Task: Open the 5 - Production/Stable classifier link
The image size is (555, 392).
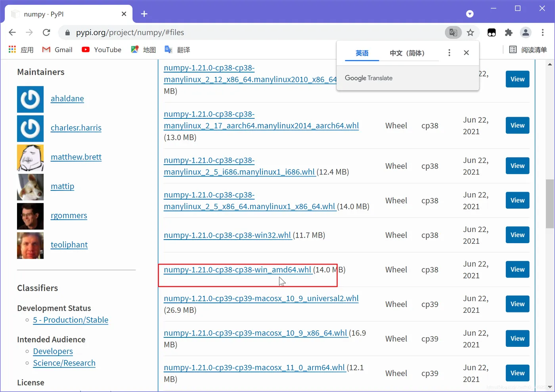Action: pyautogui.click(x=71, y=320)
